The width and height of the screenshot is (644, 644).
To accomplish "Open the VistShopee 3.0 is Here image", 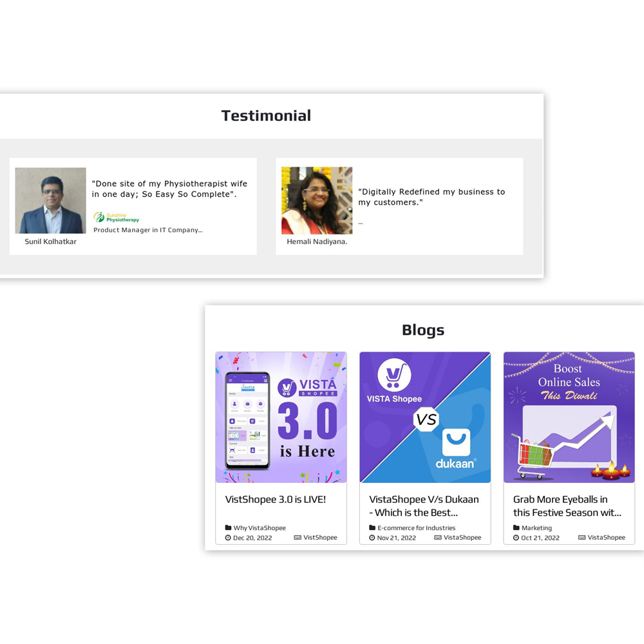I will click(281, 417).
